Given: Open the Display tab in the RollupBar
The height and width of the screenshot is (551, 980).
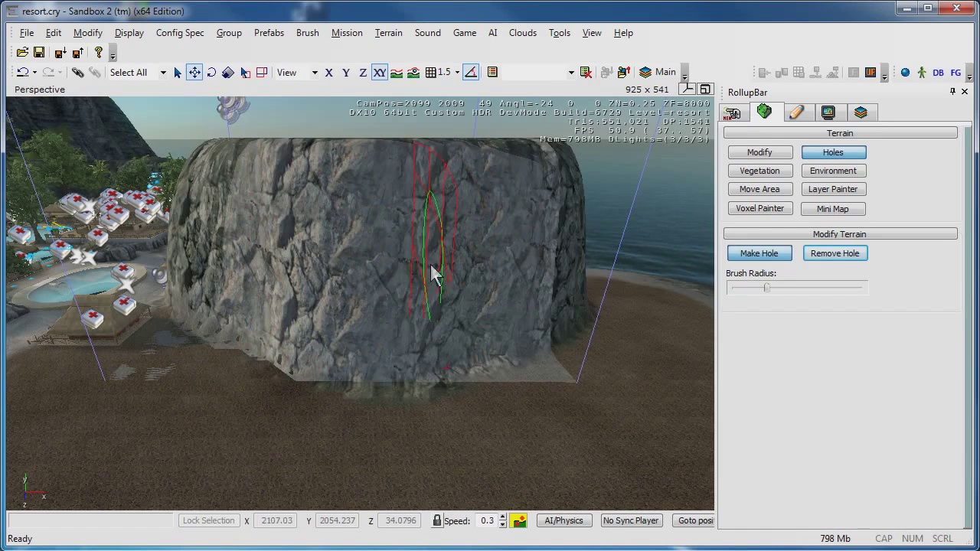Looking at the screenshot, I should 828,112.
